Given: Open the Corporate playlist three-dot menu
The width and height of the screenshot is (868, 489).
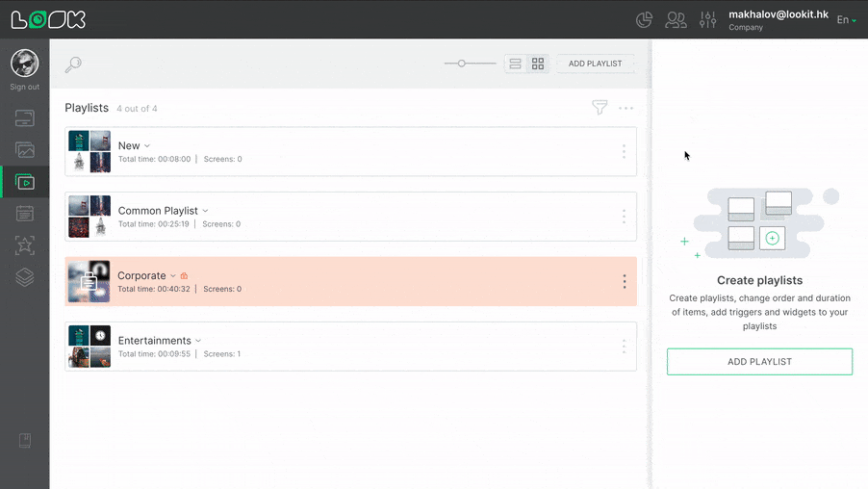Looking at the screenshot, I should click(x=624, y=281).
